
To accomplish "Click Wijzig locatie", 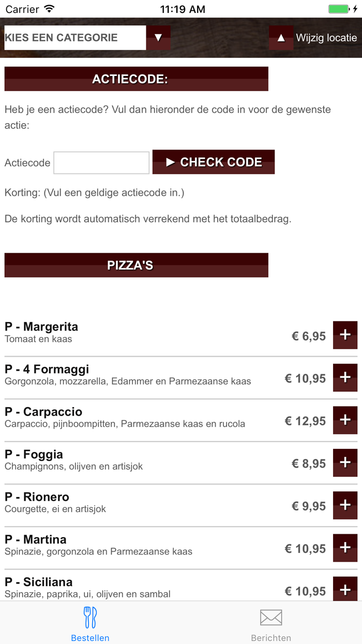I will tap(326, 37).
